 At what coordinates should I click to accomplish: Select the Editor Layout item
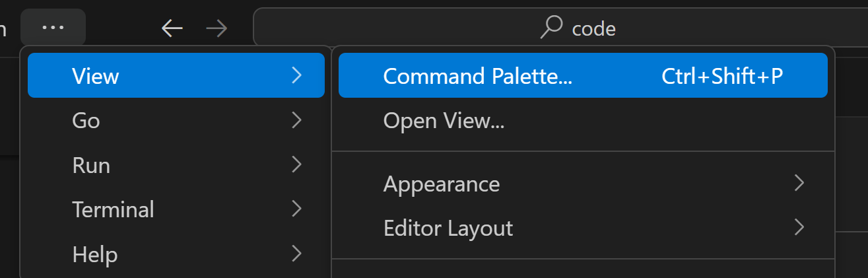tap(448, 228)
